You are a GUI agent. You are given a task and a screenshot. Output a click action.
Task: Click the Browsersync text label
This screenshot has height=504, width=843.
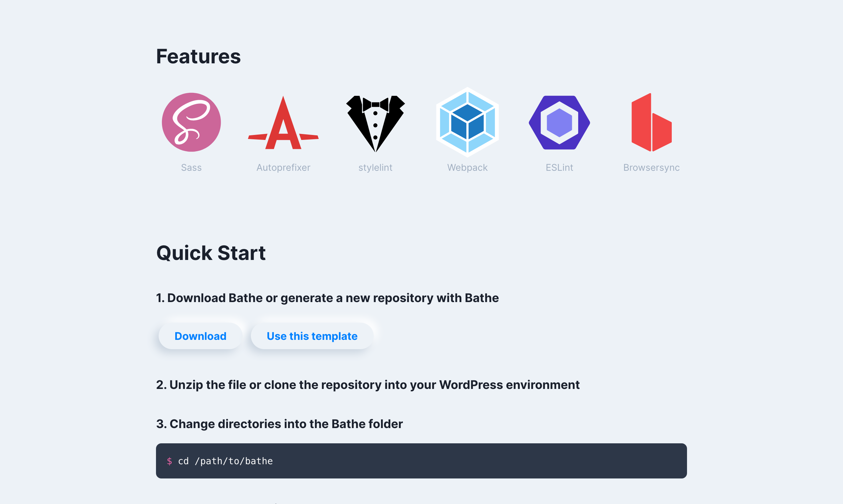651,167
